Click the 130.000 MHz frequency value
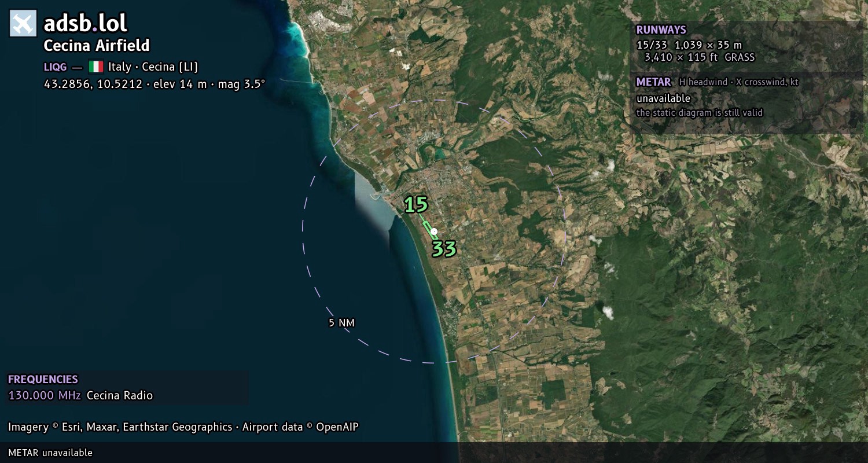 tap(45, 396)
